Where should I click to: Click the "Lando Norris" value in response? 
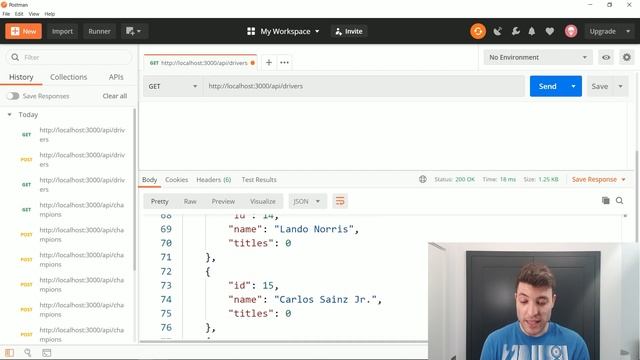tap(313, 229)
